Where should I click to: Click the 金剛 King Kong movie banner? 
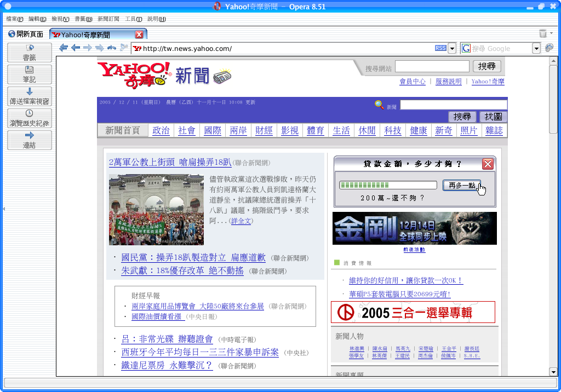coord(415,228)
